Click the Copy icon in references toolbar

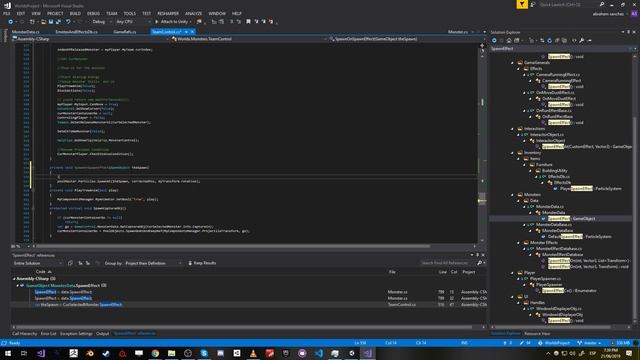point(70,263)
